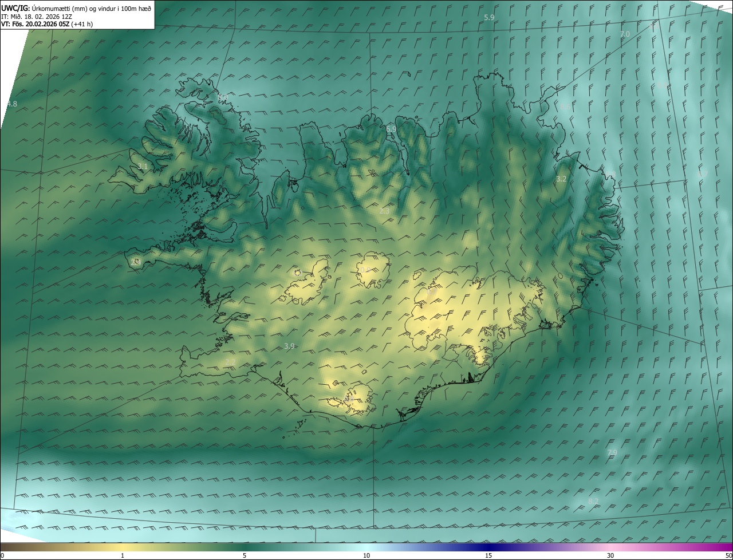Click the '3.2' value label in East Iceland
This screenshot has width=733, height=560.
561,179
